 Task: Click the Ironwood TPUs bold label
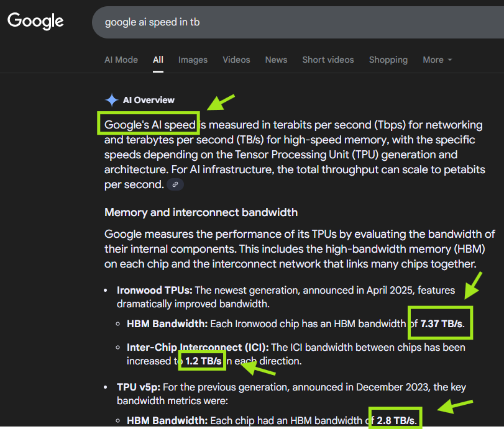155,291
